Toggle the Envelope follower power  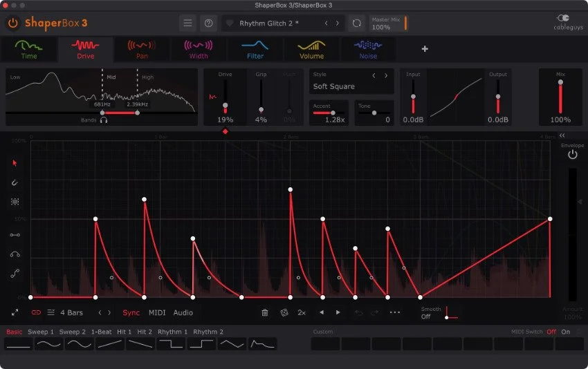(x=572, y=154)
